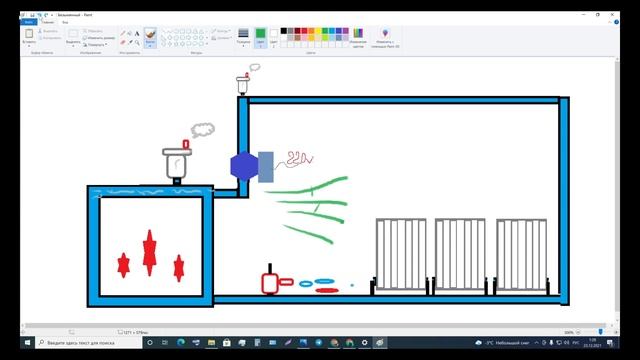Screen dimensions: 640x360
Task: Select the Text tool
Action: tap(137, 33)
